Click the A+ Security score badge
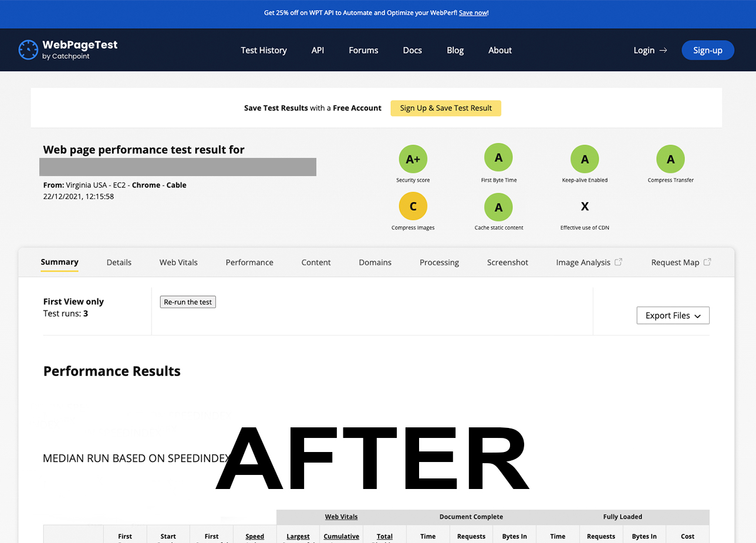 [x=413, y=158]
